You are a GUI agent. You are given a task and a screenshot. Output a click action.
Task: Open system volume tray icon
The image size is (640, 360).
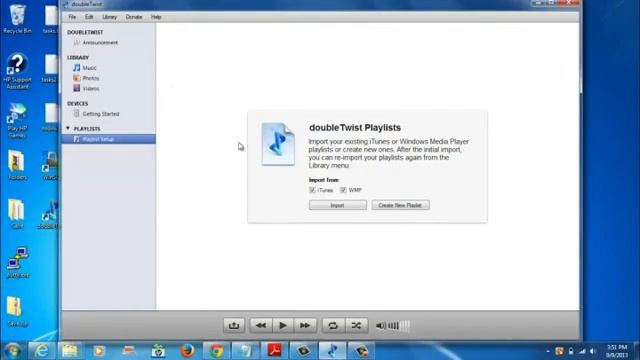[593, 351]
